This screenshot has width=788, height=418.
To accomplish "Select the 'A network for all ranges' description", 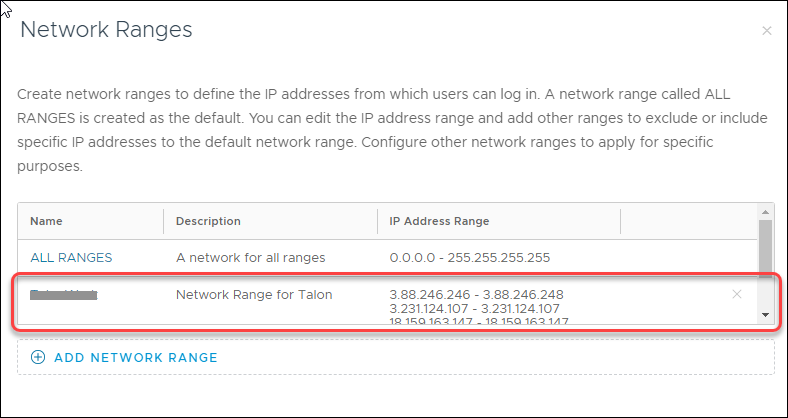I will [x=251, y=257].
